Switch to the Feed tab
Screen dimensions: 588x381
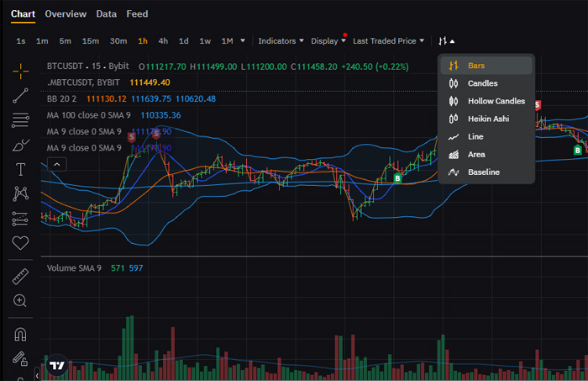tap(137, 14)
